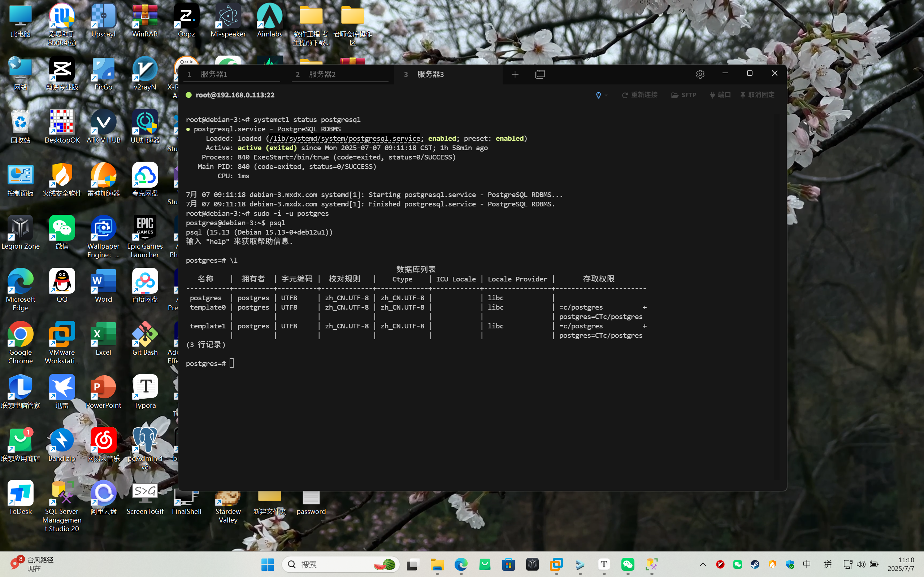
Task: Launch PicGo from the desktop
Action: (104, 74)
